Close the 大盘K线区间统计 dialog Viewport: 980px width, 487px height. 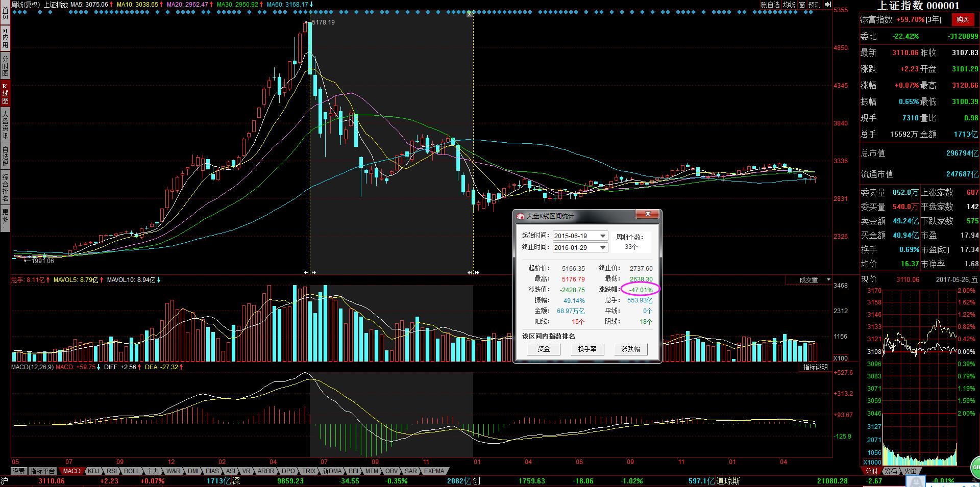click(648, 214)
